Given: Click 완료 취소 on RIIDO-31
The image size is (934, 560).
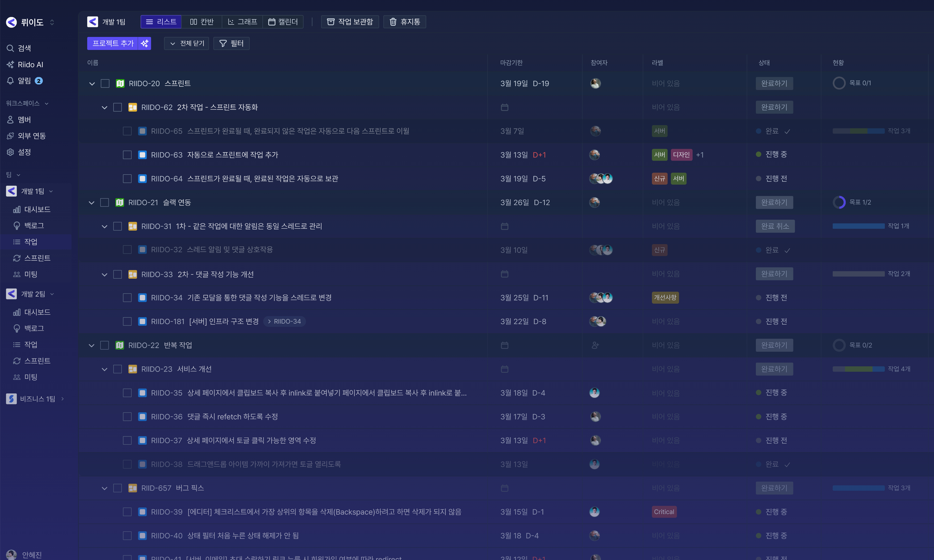Looking at the screenshot, I should 775,226.
